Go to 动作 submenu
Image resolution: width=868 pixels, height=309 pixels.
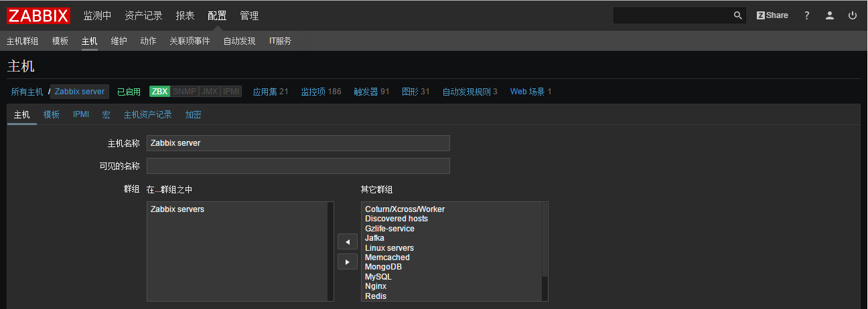tap(148, 41)
